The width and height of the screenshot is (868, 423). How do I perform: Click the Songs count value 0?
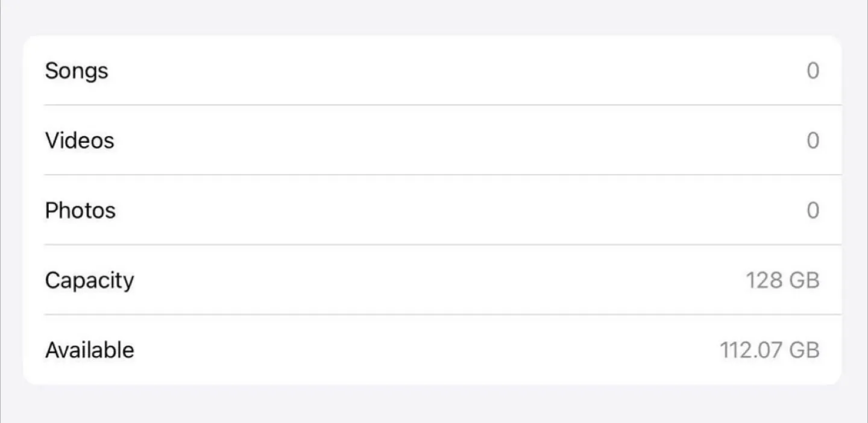tap(813, 70)
